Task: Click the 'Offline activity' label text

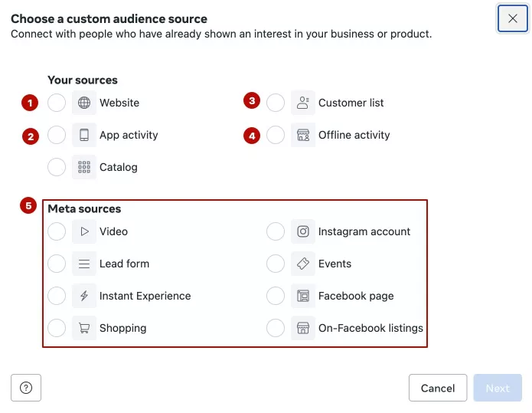Action: [354, 135]
